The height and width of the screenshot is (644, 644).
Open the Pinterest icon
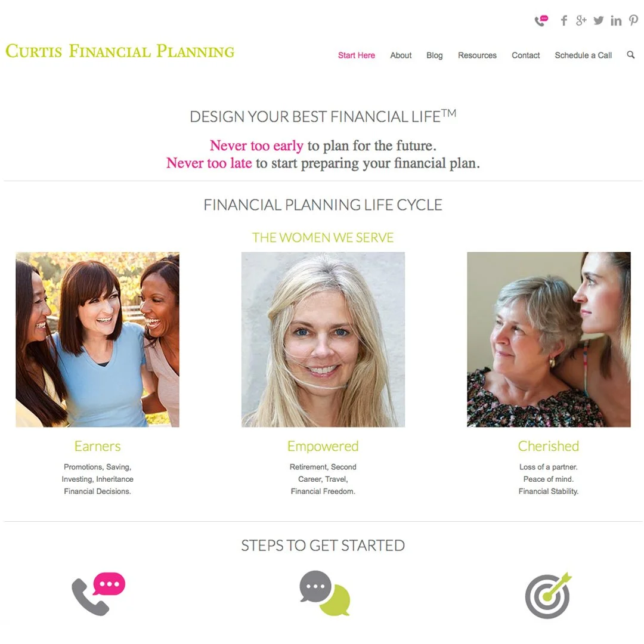point(633,20)
